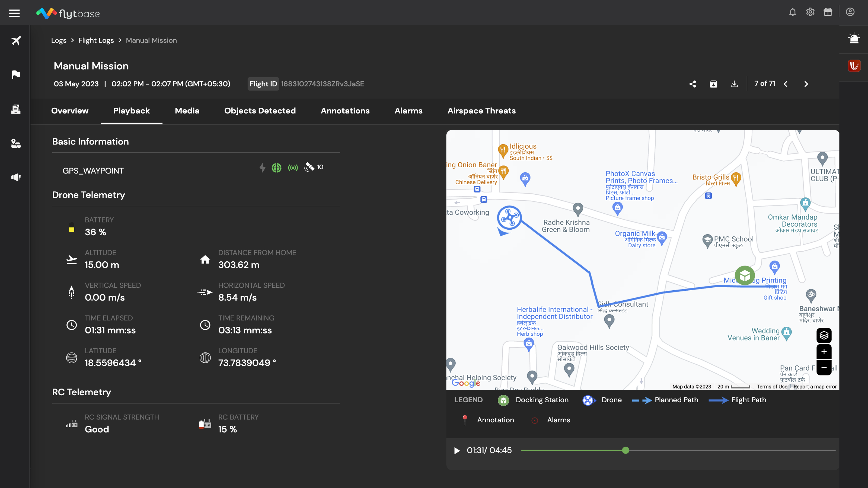Open the flag missions sidebar icon

point(16,75)
